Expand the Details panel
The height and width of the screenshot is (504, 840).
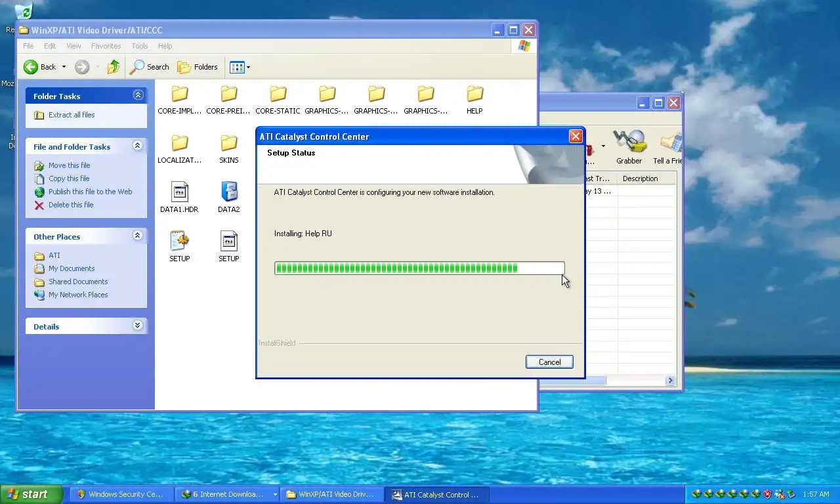[138, 325]
